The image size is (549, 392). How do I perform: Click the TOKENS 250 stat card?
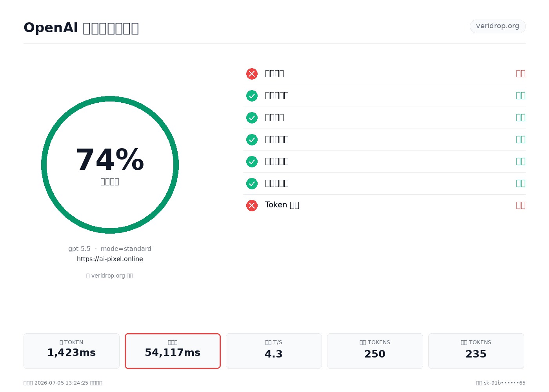375,351
